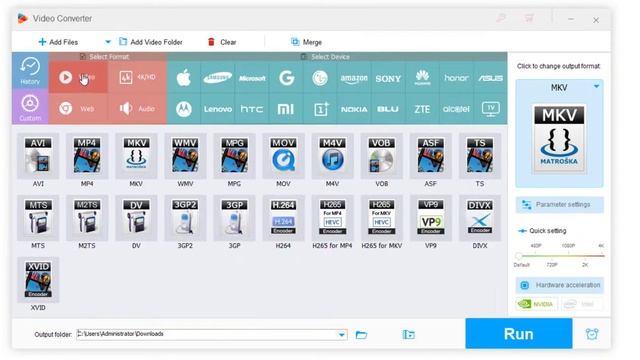Select the VOB format icon
The width and height of the screenshot is (640, 360).
pyautogui.click(x=382, y=156)
